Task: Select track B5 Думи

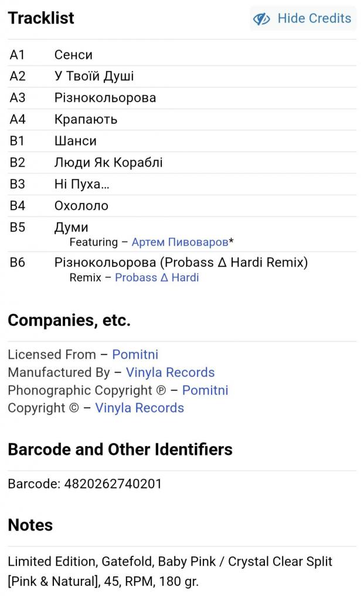Action: point(71,227)
